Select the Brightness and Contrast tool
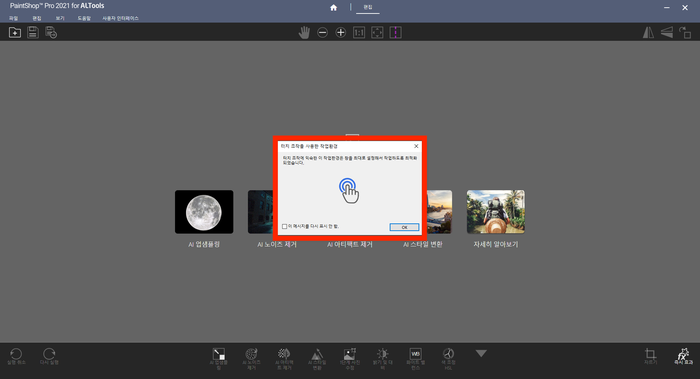 (383, 359)
